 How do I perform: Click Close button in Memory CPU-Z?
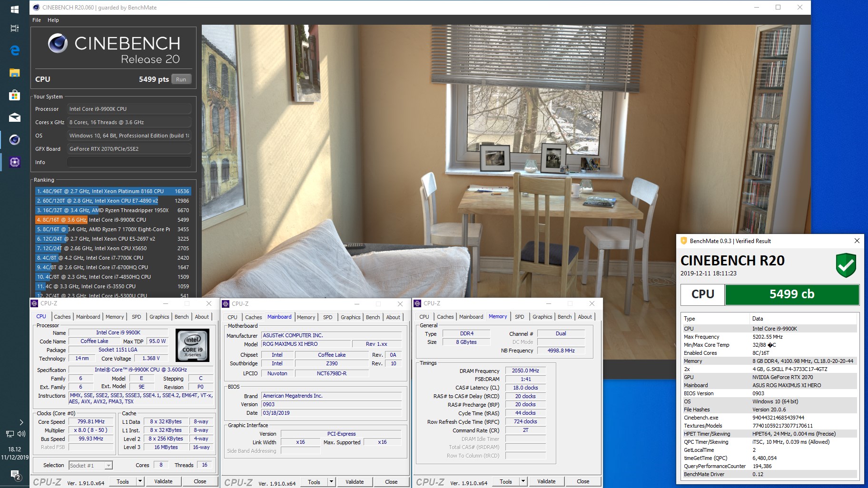(583, 481)
